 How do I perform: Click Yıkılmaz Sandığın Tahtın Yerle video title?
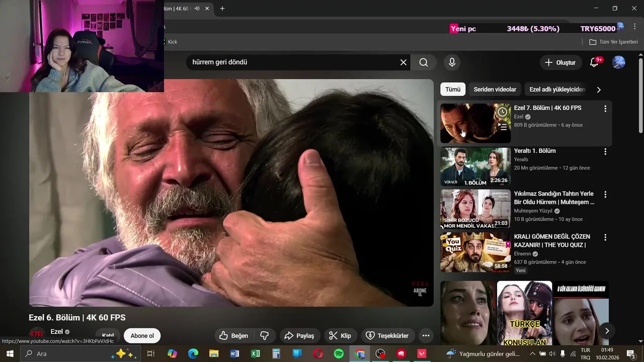point(554,198)
